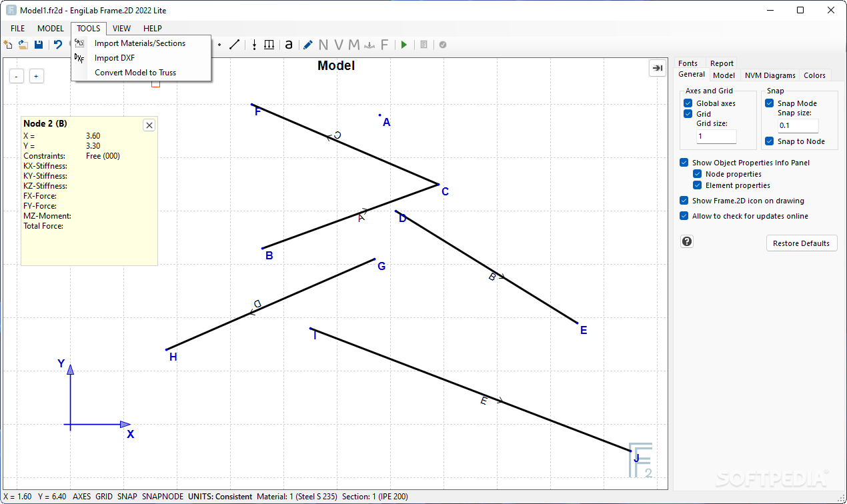
Task: Show the N axial force diagram
Action: 323,45
